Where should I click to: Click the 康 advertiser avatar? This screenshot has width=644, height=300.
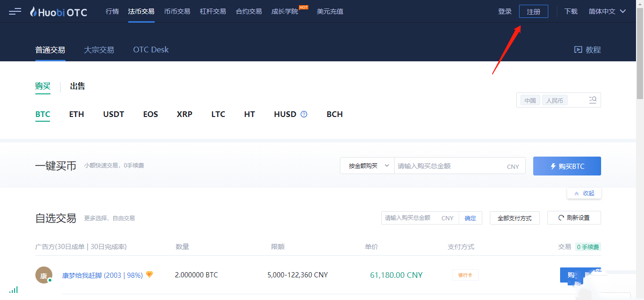[x=44, y=275]
